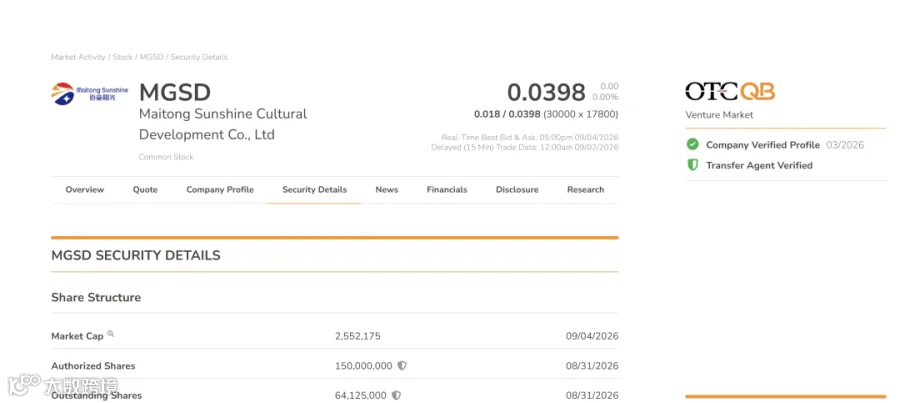
Task: Go to the News tab
Action: (387, 189)
